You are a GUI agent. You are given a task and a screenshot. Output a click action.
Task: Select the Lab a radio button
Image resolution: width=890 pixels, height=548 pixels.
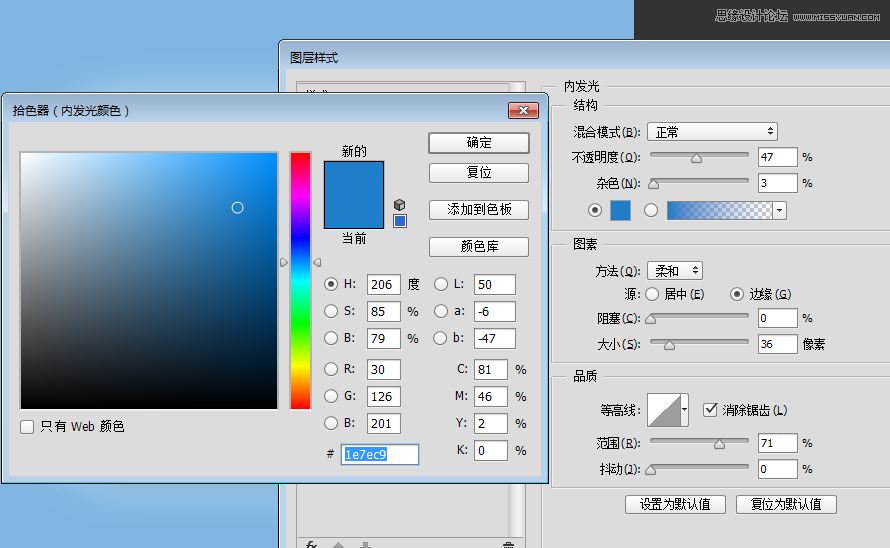tap(440, 311)
